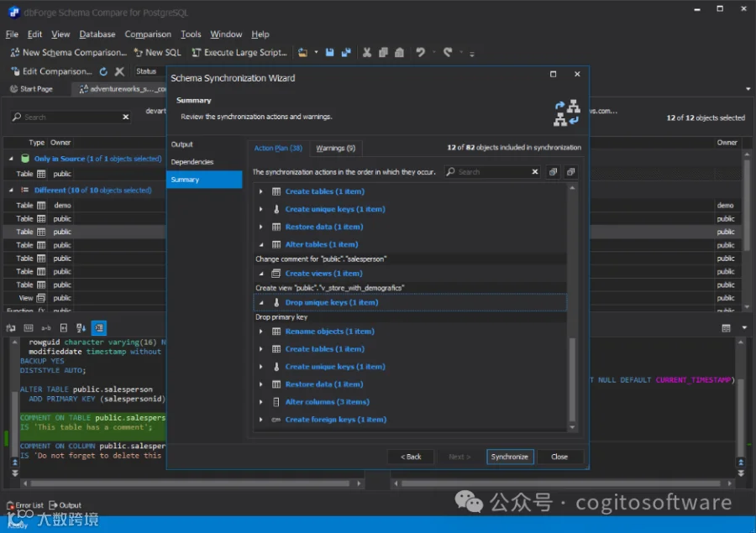Select Summary wizard page

204,180
